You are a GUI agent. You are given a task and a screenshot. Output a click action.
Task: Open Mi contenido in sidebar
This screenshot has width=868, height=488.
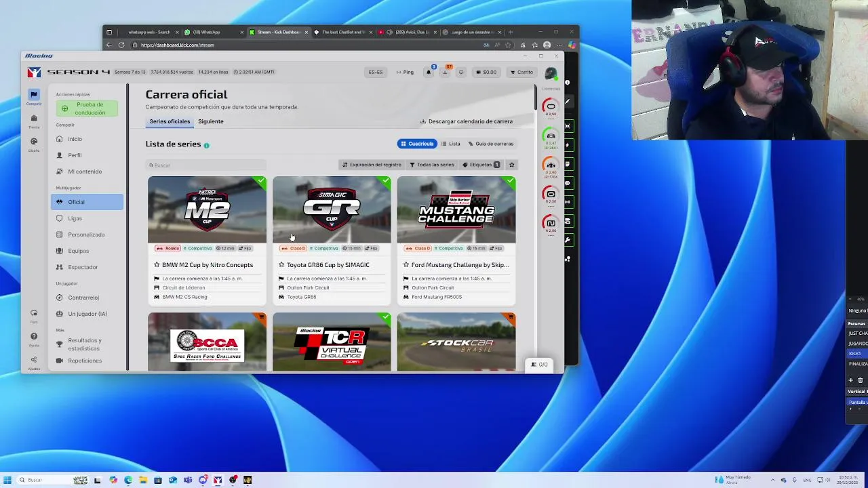click(x=87, y=171)
